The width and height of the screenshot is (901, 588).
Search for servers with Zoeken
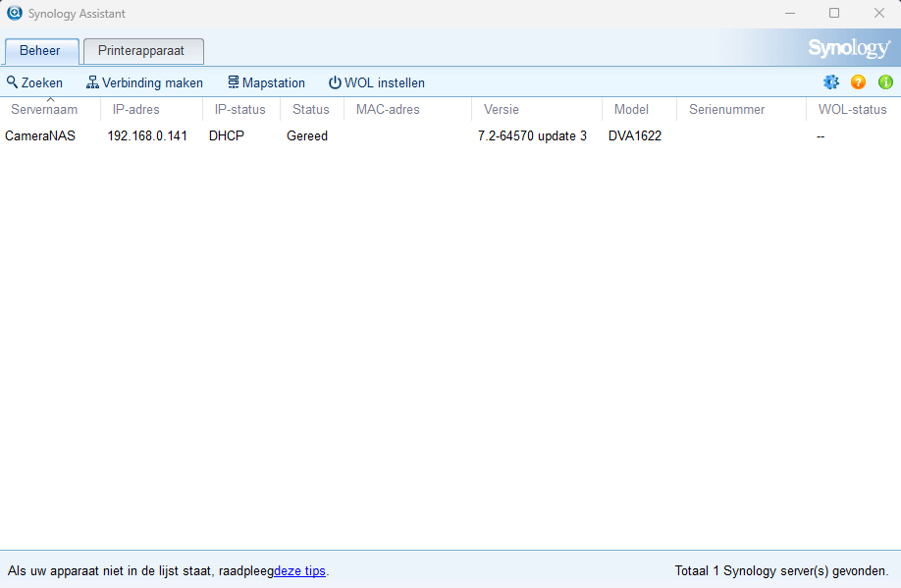[34, 82]
